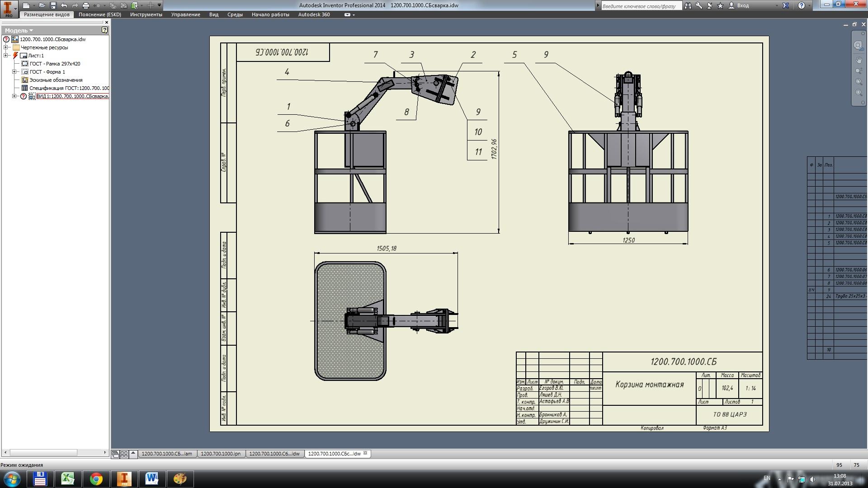The height and width of the screenshot is (488, 868).
Task: Open the Модель browser panel dropdown
Action: (19, 30)
